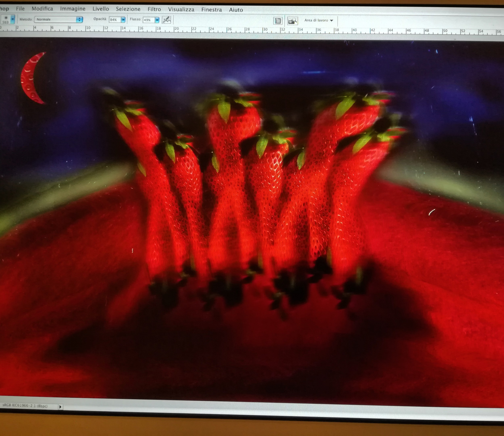This screenshot has height=436, width=504.
Task: Click the brush size 569 thumbnail
Action: (6, 20)
